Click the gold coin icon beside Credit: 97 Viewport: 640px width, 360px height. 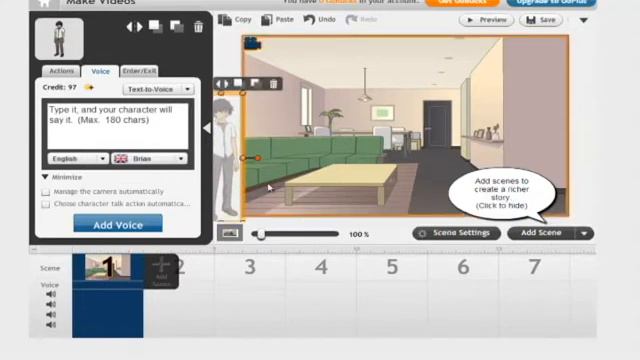89,87
